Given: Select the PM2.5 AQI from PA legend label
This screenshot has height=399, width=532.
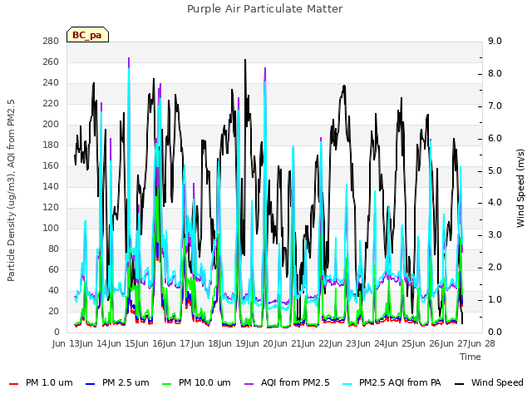Looking at the screenshot, I should coord(400,382).
